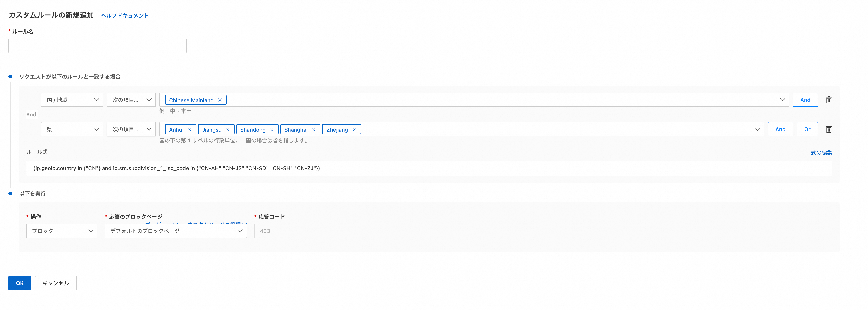The image size is (868, 310).
Task: Click And button on the country row
Action: click(805, 100)
